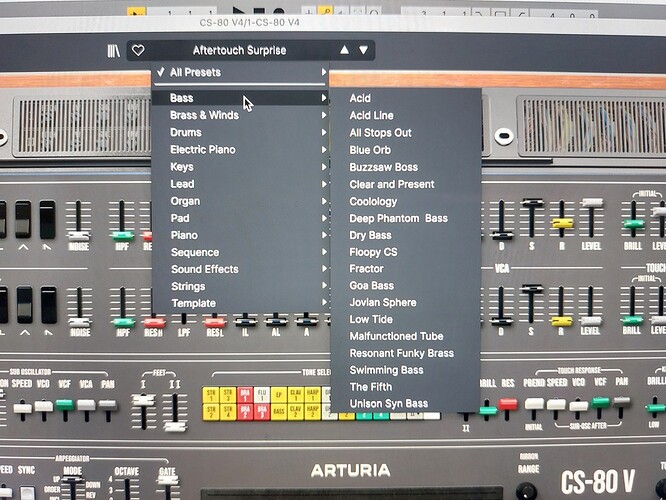Load the Unison Syn Bass preset
Viewport: 666px width, 500px height.
click(x=389, y=403)
